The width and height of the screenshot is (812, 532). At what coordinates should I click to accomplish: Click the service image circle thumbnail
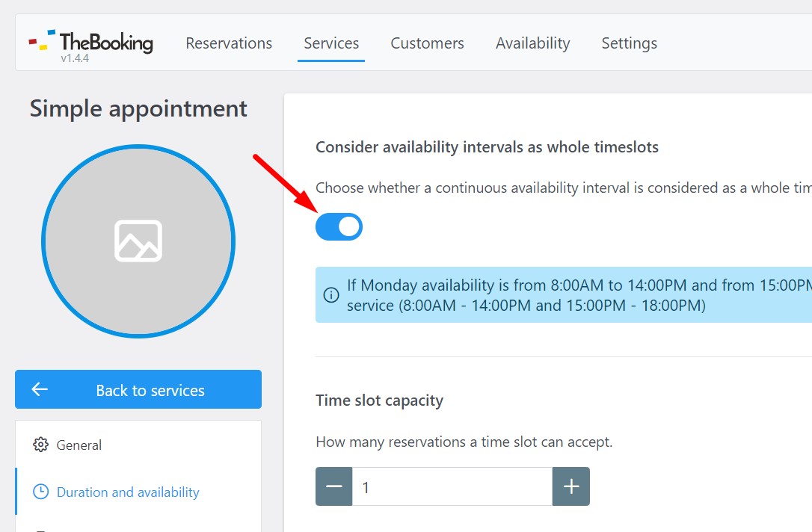coord(138,241)
